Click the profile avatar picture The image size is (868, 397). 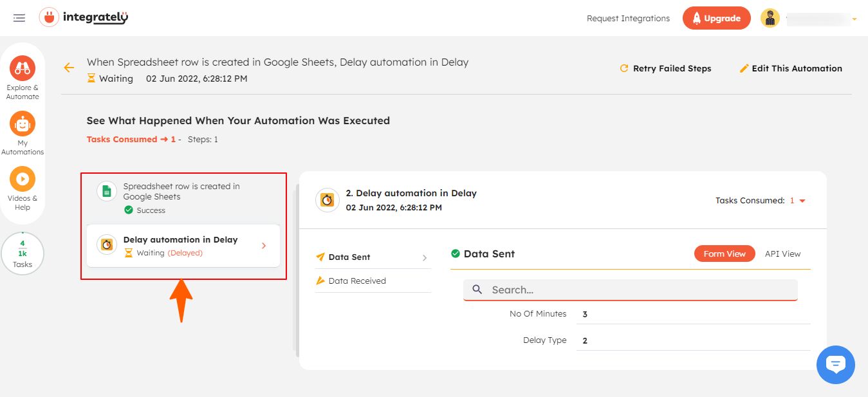click(x=770, y=17)
